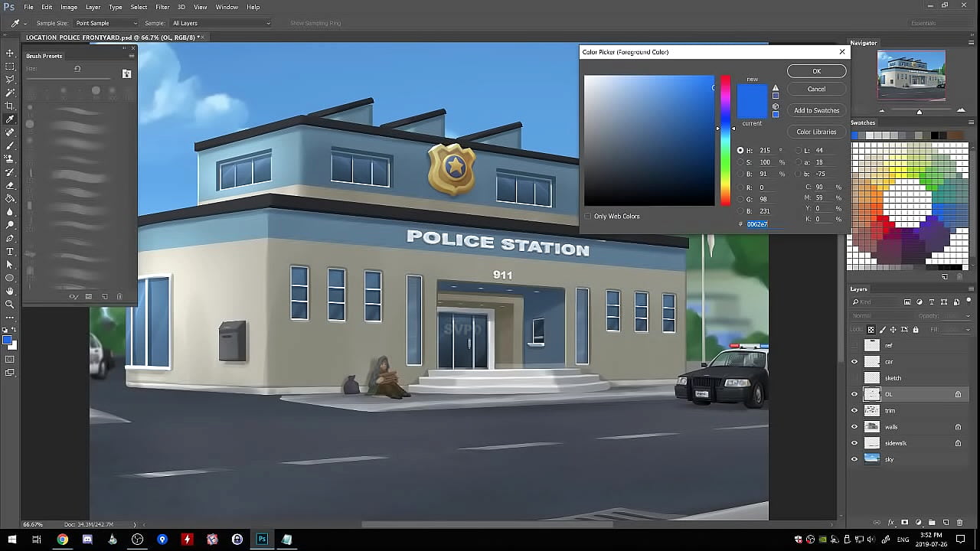Switch to the Swatches panel tab

(x=863, y=122)
